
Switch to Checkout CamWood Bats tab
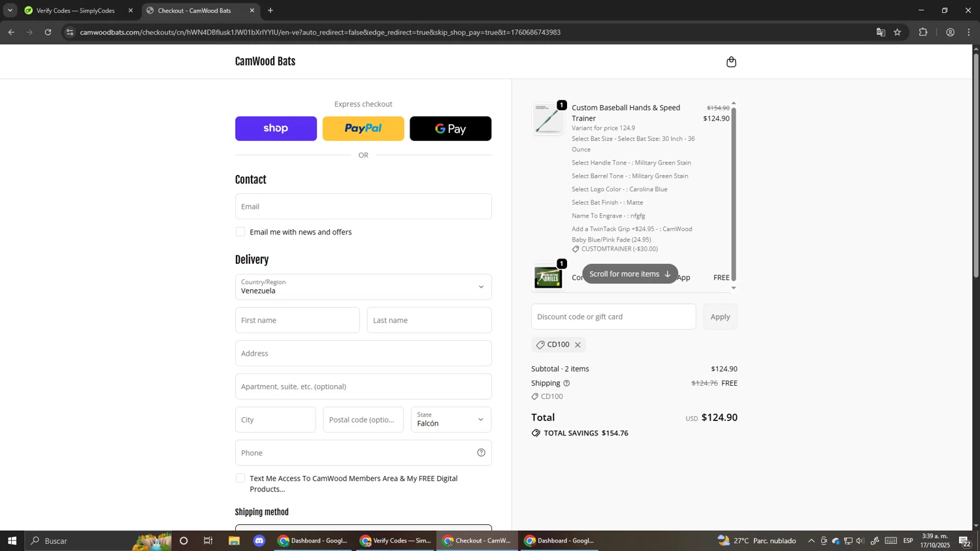tap(194, 10)
